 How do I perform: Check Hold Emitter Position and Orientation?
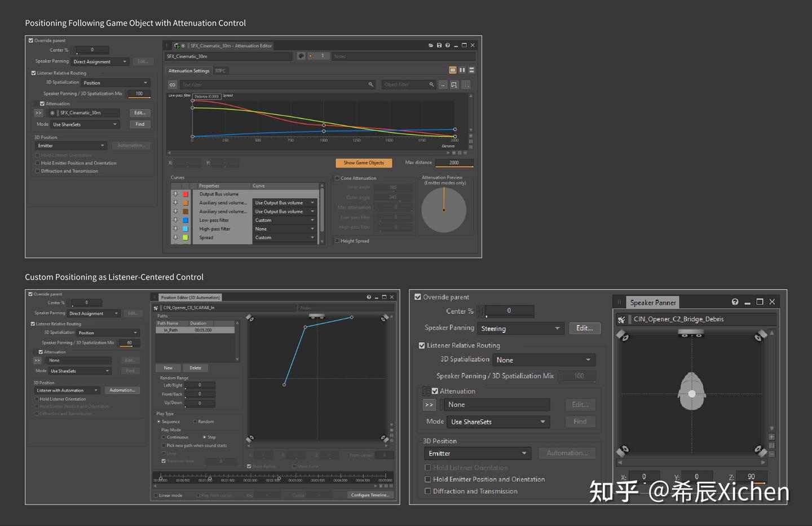tap(428, 479)
